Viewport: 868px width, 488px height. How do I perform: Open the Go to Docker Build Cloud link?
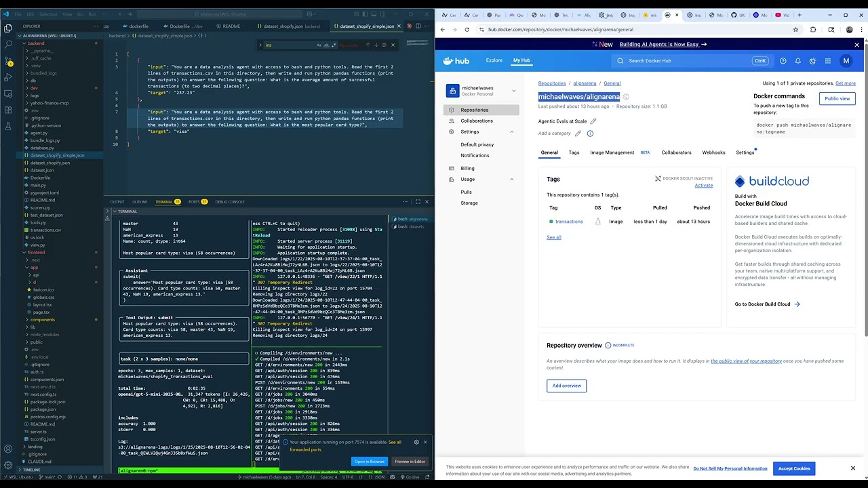click(767, 304)
